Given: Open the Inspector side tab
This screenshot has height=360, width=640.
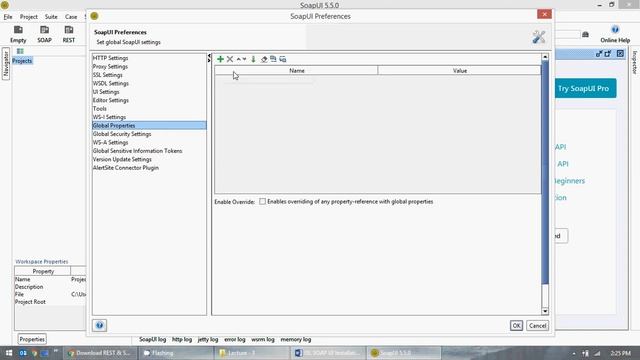Looking at the screenshot, I should [635, 62].
